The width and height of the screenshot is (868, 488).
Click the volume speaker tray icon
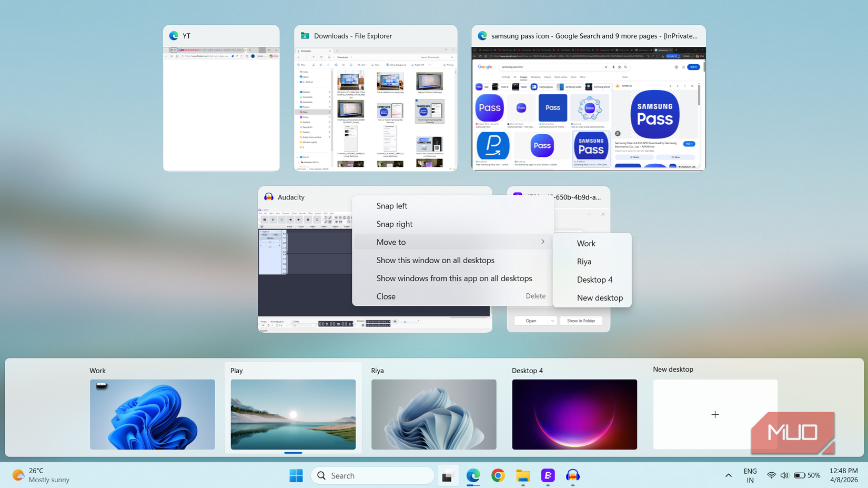pyautogui.click(x=784, y=475)
